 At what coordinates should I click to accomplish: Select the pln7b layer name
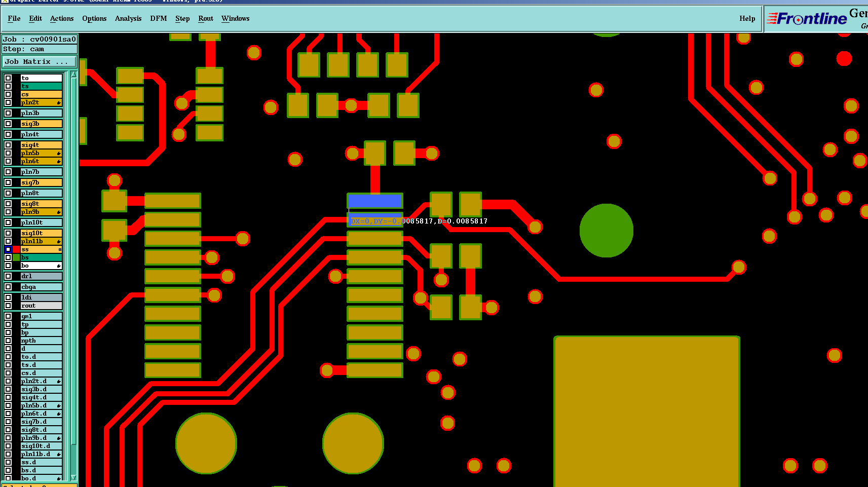click(41, 172)
